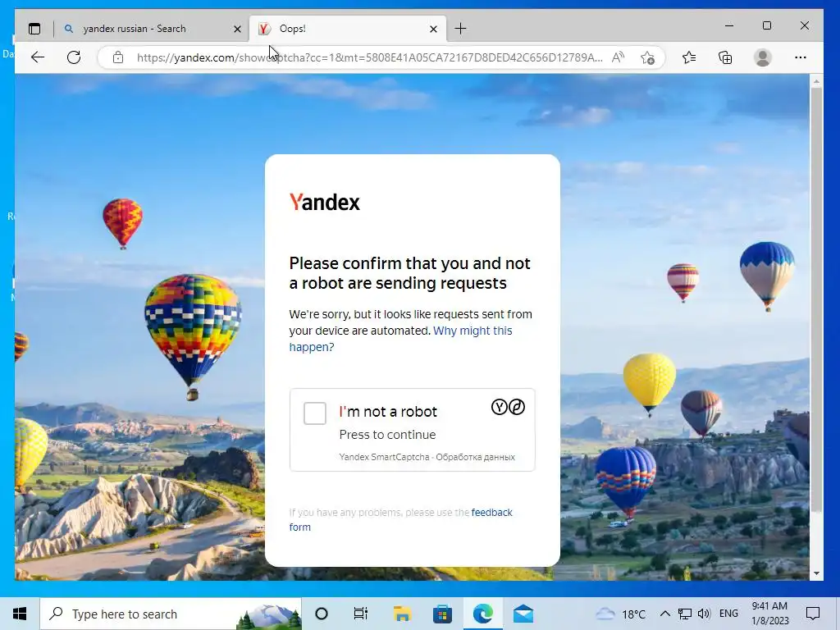This screenshot has height=630, width=840.
Task: Launch Microsoft Store from taskbar
Action: point(442,614)
